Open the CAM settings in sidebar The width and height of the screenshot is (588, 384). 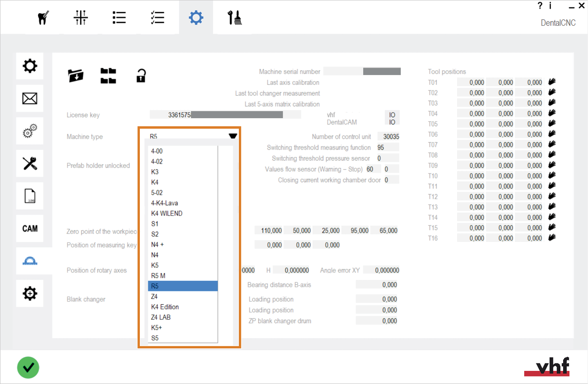click(x=30, y=228)
